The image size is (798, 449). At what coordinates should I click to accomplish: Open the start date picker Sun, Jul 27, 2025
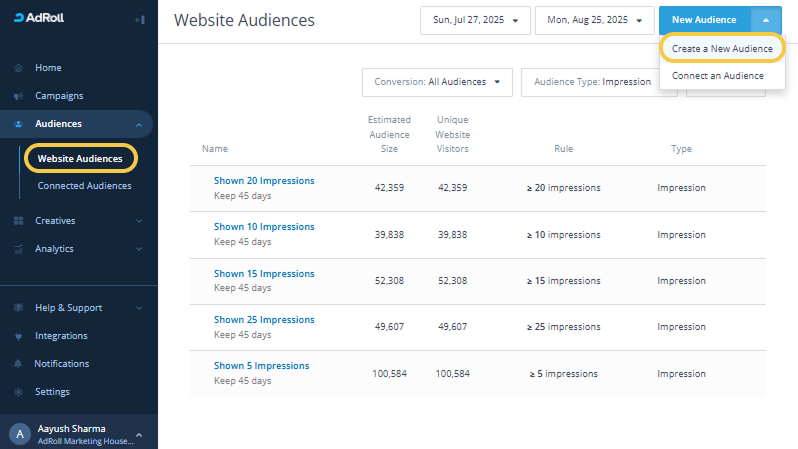point(475,20)
